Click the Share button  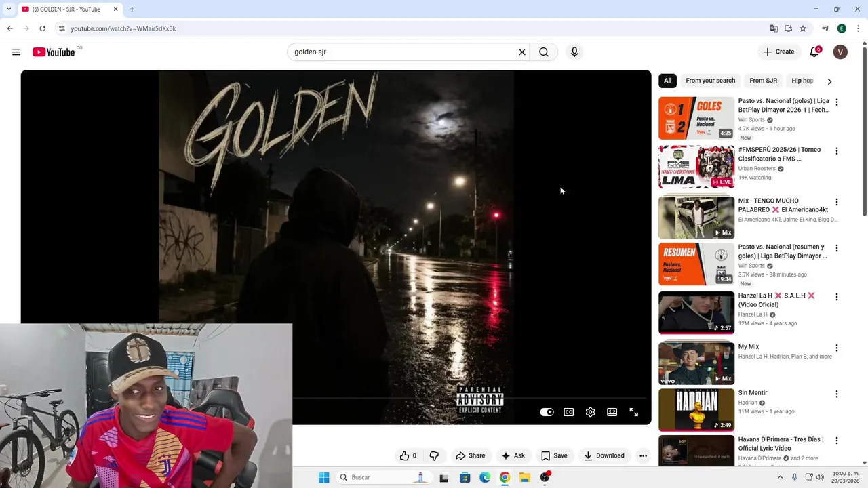pos(470,455)
